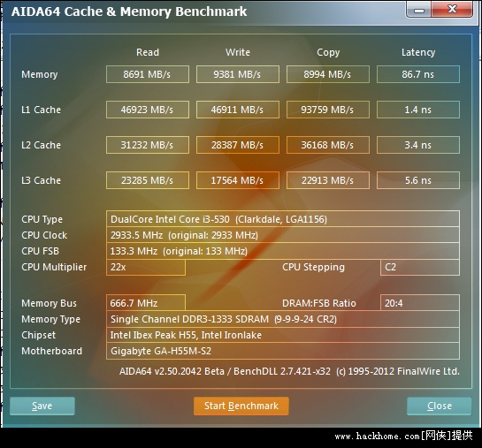Viewport: 482px width, 448px height.
Task: Click the CPU FSB label
Action: [x=40, y=251]
